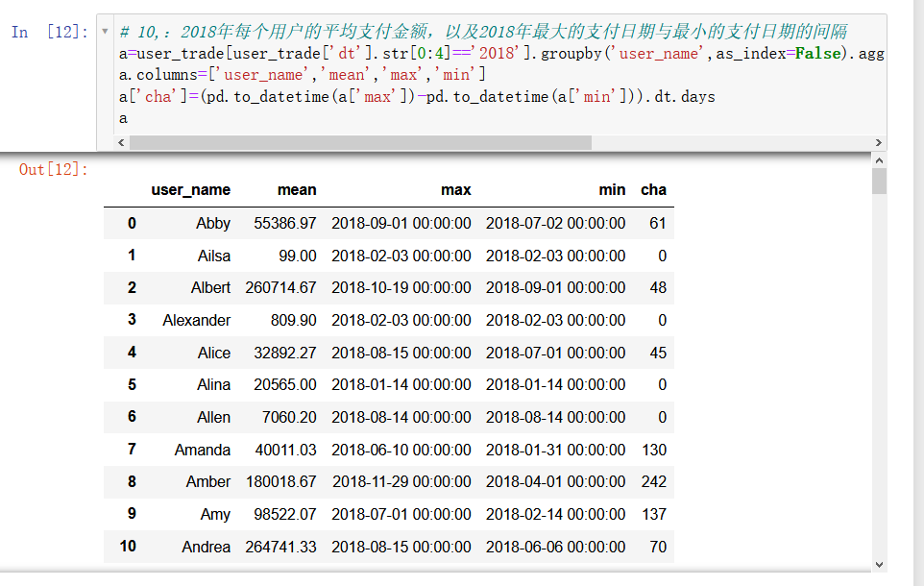Select the mean value 55386.97
Viewport: 924px width, 586px height.
[x=285, y=224]
